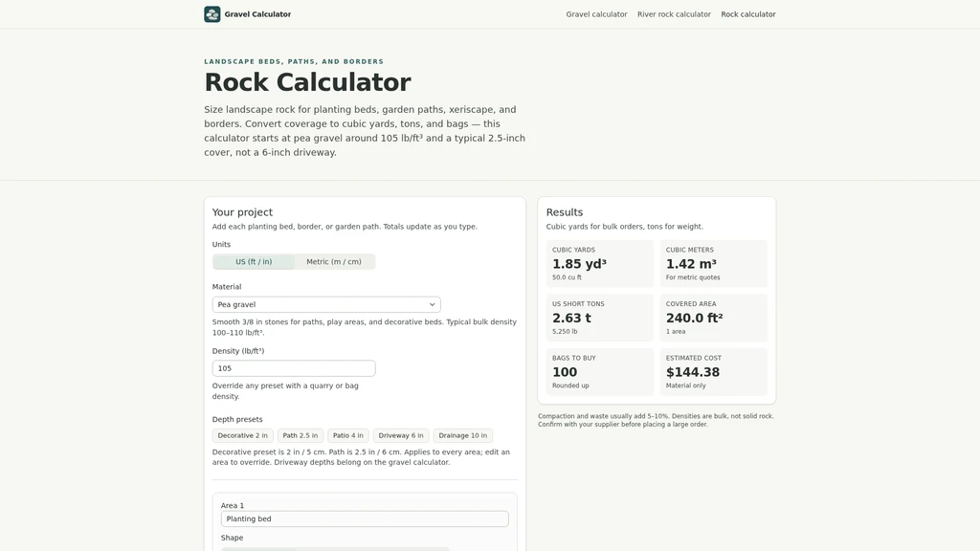Image resolution: width=980 pixels, height=551 pixels.
Task: Click the 50.0 cu ft volume note
Action: coord(567,277)
